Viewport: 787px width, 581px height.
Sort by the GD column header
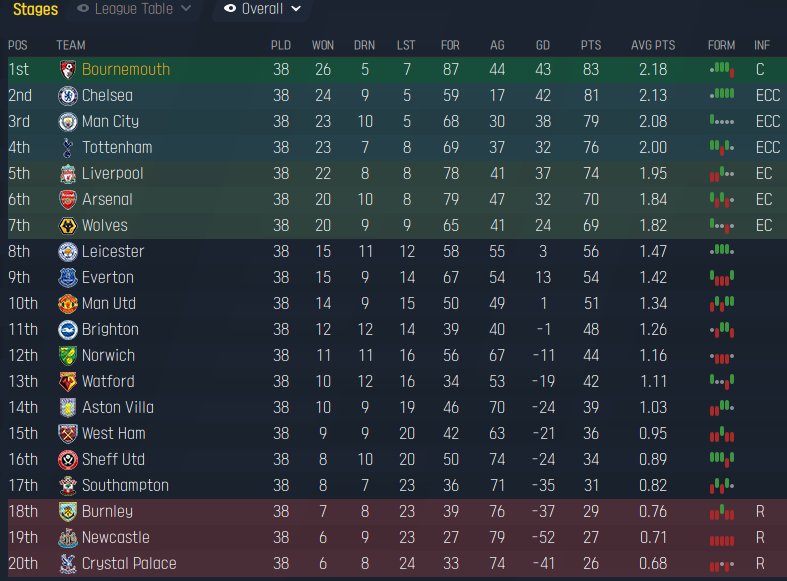(542, 45)
